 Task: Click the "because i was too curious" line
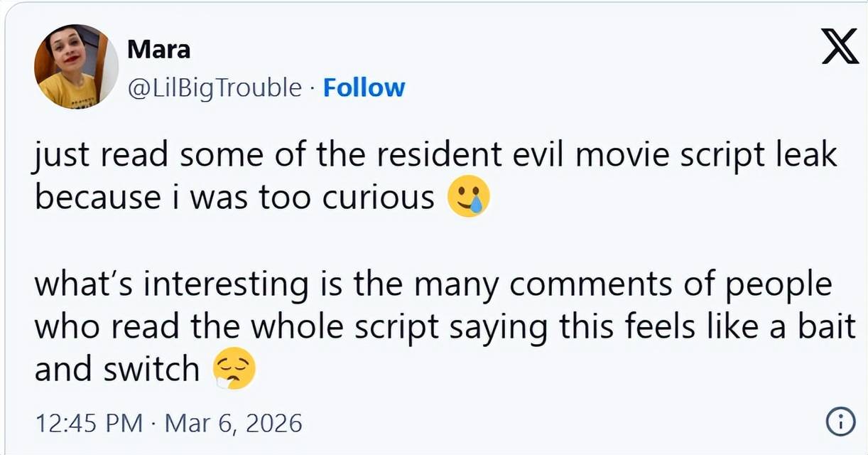[x=234, y=198]
